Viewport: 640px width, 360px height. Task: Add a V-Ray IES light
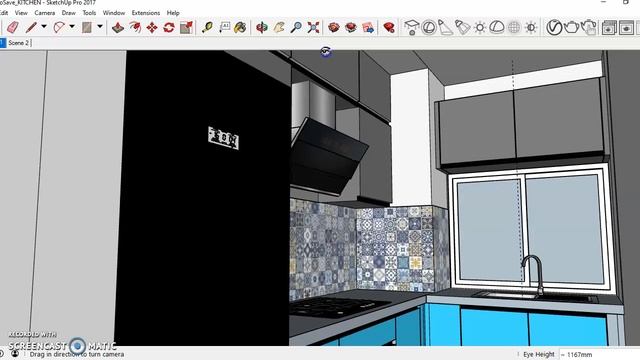point(462,27)
